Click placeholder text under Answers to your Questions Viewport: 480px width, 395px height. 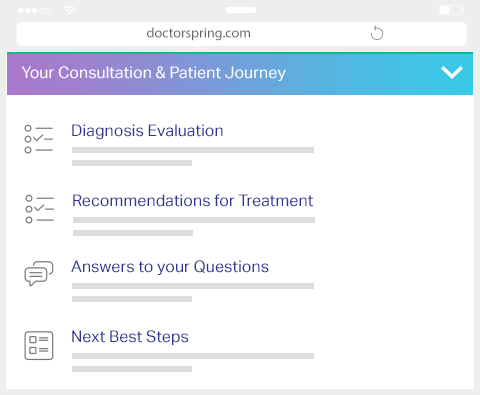pos(193,292)
